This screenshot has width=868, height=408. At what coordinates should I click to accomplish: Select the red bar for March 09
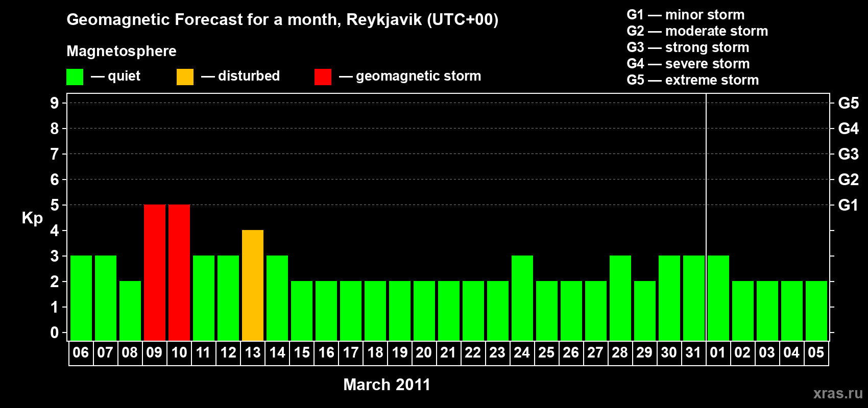[155, 272]
